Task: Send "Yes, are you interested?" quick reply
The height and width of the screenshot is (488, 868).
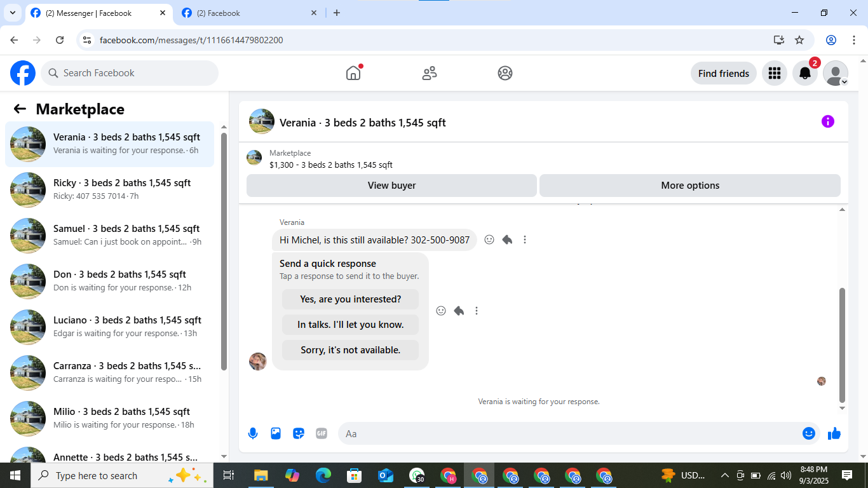Action: click(351, 299)
